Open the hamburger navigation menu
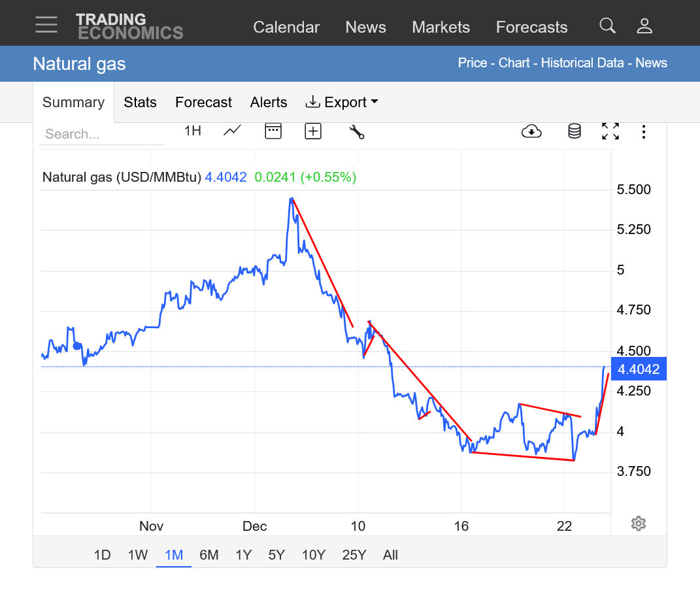Viewport: 700px width, 589px height. 46,25
